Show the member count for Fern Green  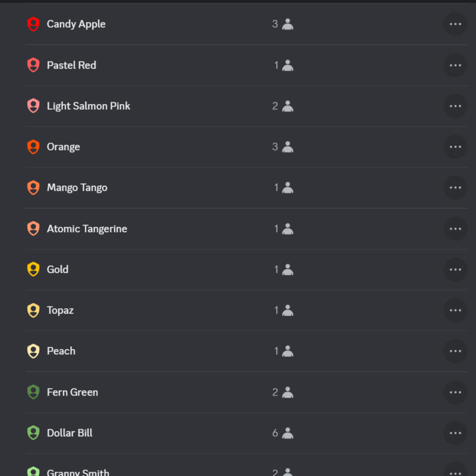pyautogui.click(x=275, y=392)
